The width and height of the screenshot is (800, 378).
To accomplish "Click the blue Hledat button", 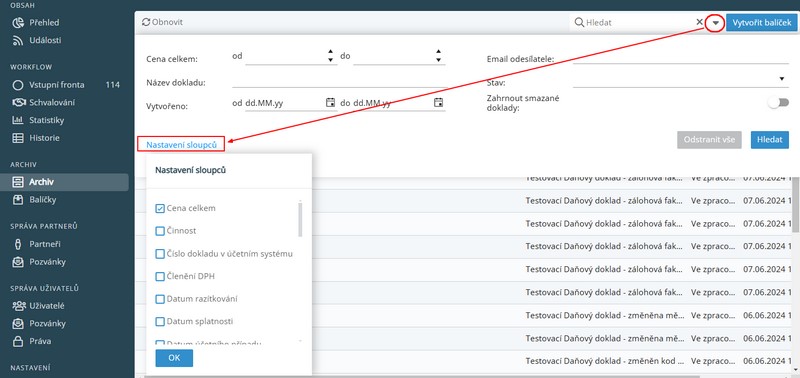I will pos(770,140).
